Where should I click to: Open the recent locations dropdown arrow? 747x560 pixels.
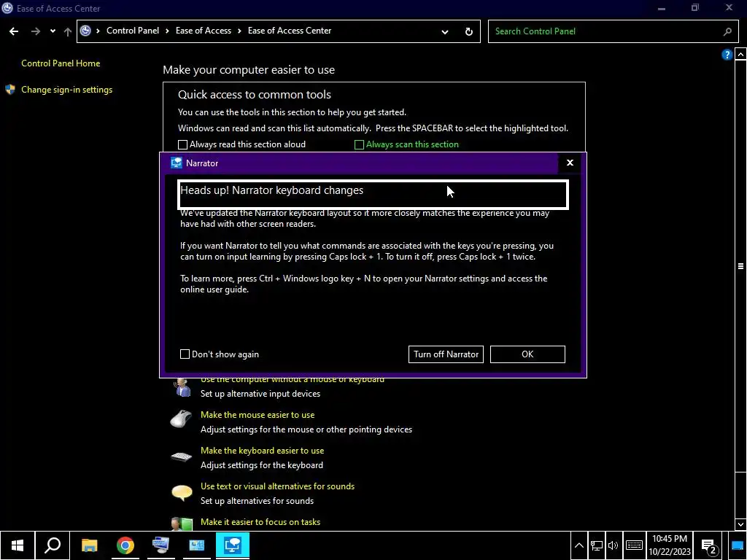coord(53,31)
